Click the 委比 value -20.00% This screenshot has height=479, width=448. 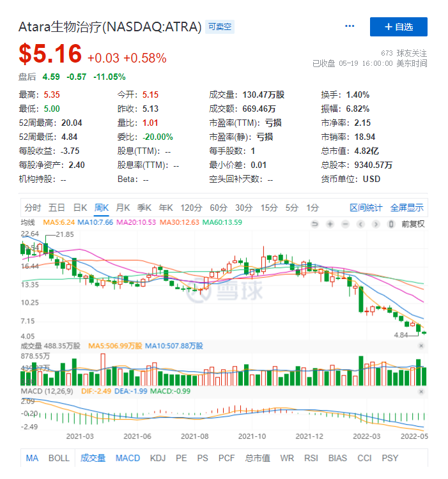tap(158, 137)
